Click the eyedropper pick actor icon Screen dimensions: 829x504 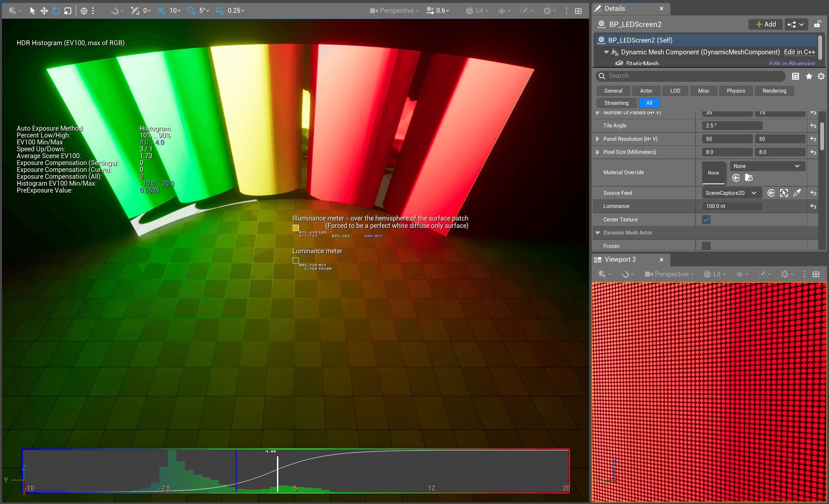797,193
